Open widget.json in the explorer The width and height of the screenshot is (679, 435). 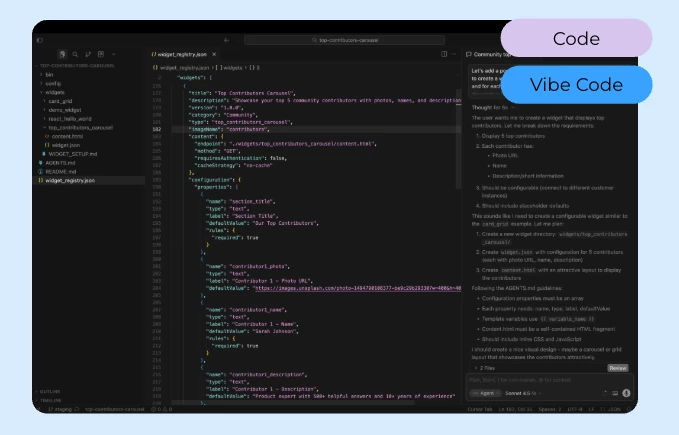[65, 145]
